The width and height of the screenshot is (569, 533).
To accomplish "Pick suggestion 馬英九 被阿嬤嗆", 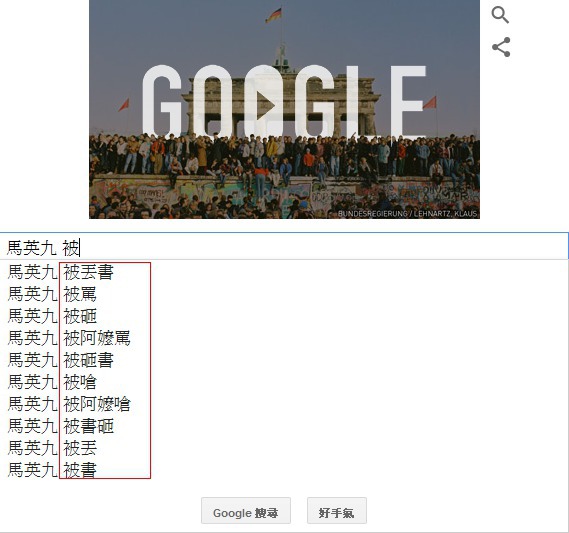I will point(284,404).
